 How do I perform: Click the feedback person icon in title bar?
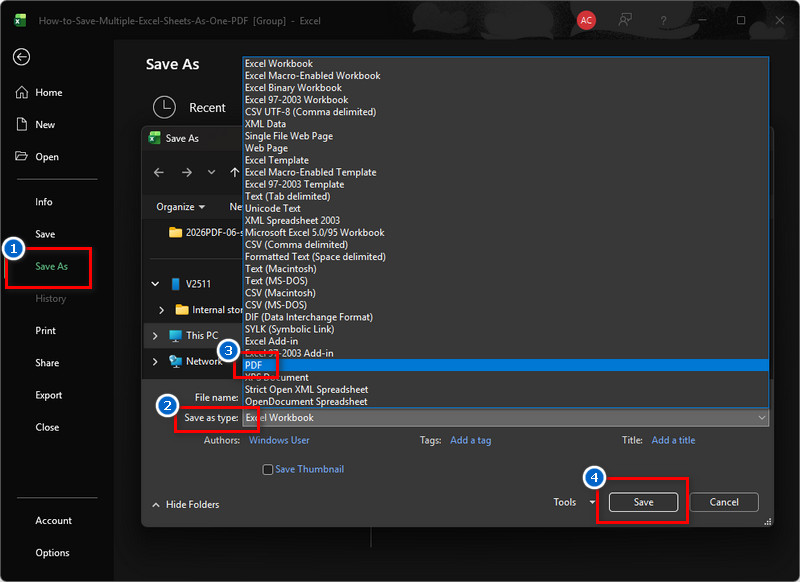click(624, 20)
